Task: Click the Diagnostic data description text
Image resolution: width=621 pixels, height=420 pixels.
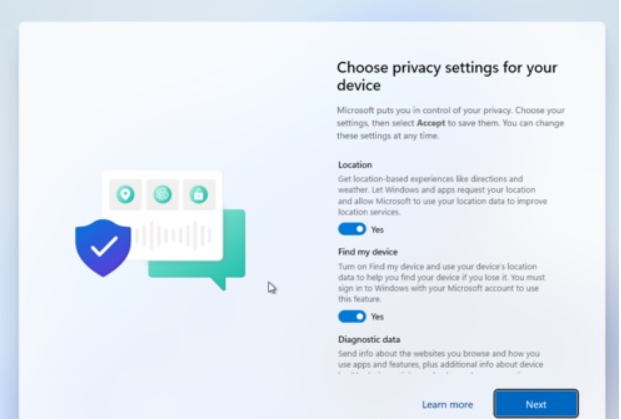Action: (440, 359)
